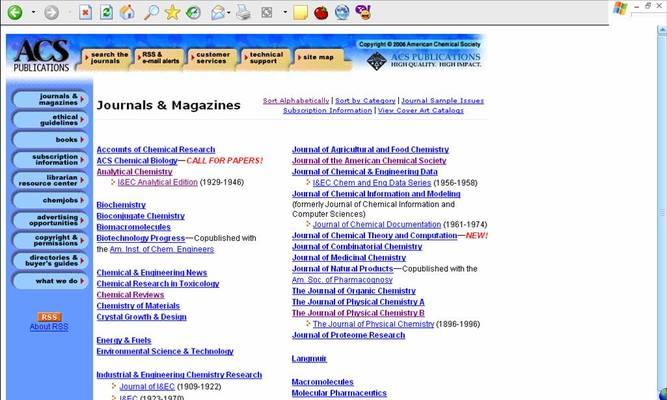Open 'Journal of Medicinal Chemistry' link
667x400 pixels.
point(349,258)
